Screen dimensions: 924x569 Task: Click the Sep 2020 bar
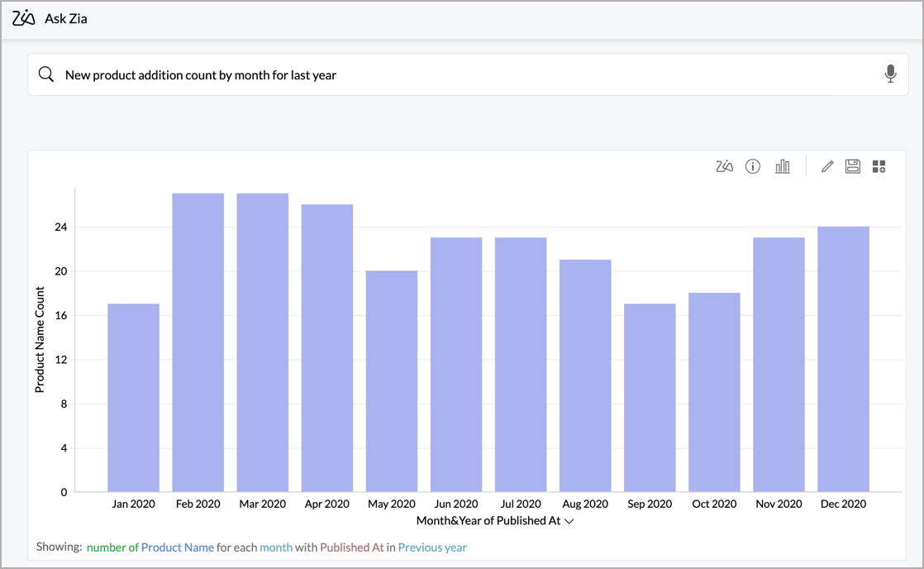[x=650, y=398]
